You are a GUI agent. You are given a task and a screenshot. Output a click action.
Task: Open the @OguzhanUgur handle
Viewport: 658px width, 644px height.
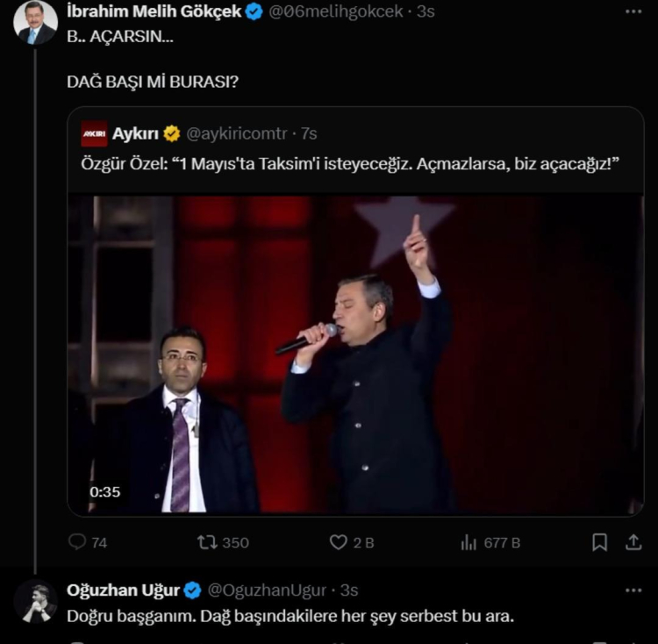(x=269, y=590)
